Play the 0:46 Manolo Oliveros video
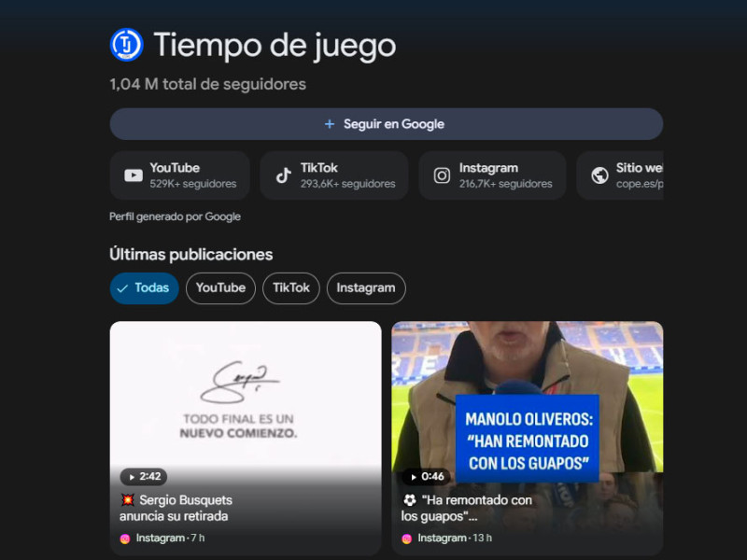Image resolution: width=747 pixels, height=560 pixels. pyautogui.click(x=426, y=476)
